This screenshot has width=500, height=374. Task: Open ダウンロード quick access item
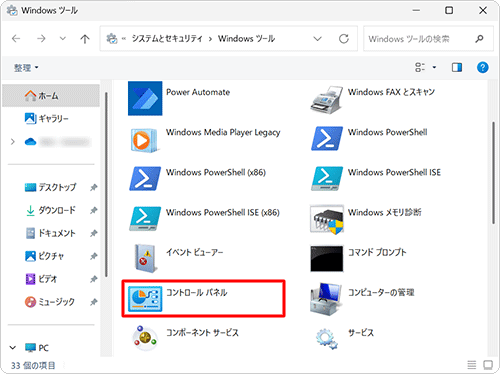(51, 210)
